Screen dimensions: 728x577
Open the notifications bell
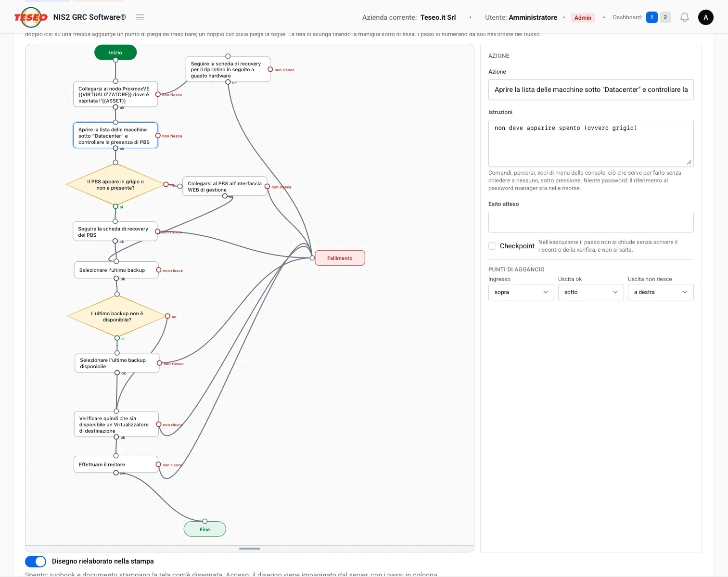coord(684,17)
